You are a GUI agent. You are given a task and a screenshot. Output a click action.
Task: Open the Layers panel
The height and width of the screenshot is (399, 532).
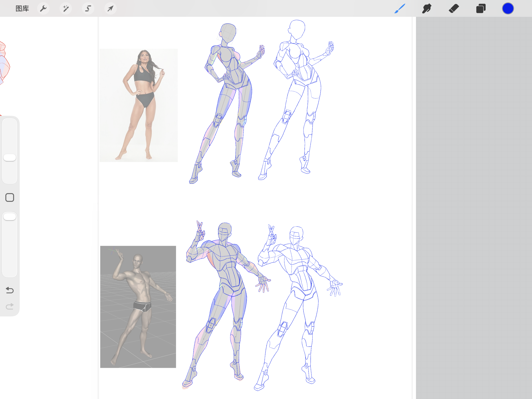pyautogui.click(x=481, y=9)
